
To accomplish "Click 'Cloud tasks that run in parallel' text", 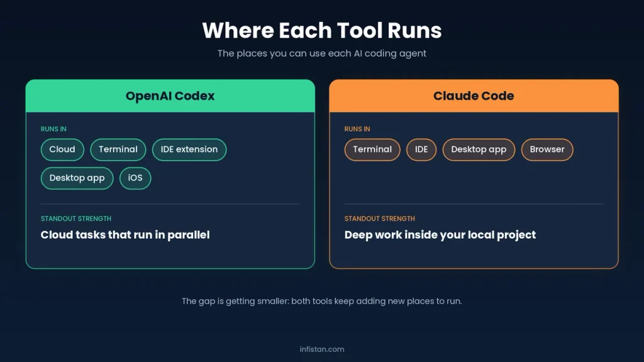I will [125, 235].
